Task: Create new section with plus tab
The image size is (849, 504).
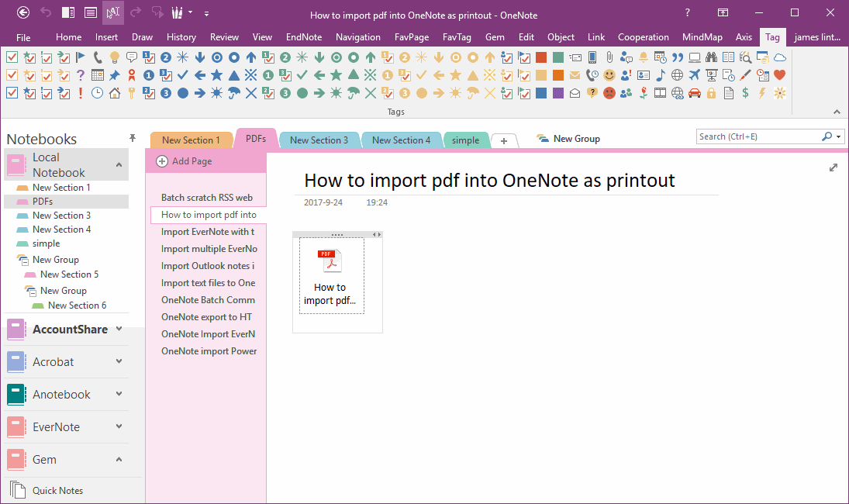Action: (503, 141)
